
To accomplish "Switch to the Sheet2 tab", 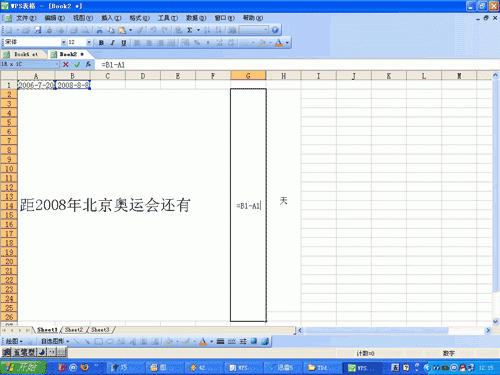I will pos(74,330).
